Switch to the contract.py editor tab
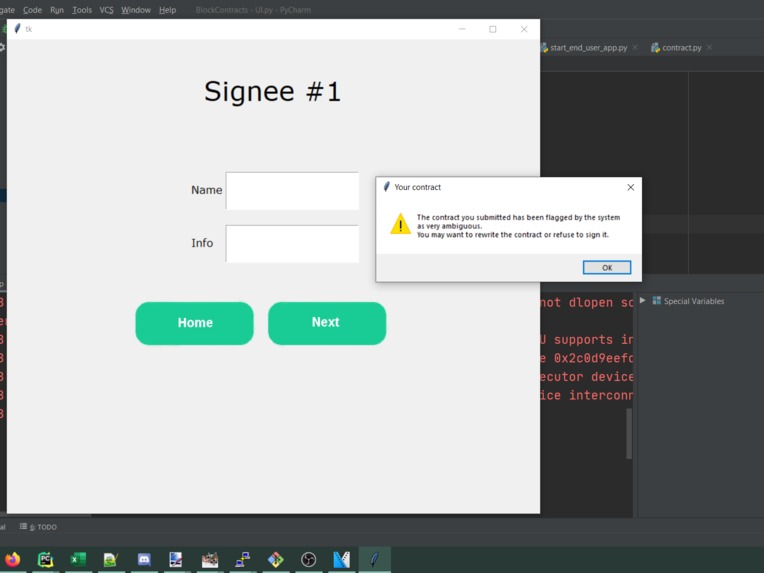This screenshot has width=764, height=573. [681, 48]
